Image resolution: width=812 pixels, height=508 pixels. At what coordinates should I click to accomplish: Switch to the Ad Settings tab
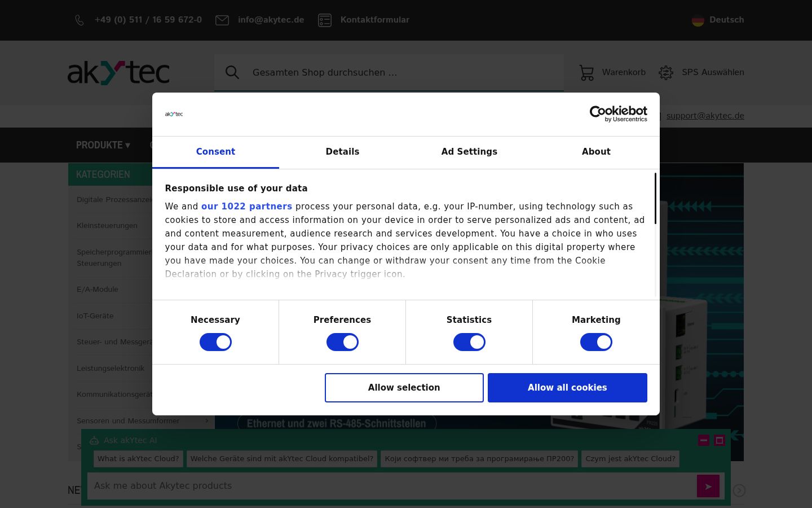point(469,152)
